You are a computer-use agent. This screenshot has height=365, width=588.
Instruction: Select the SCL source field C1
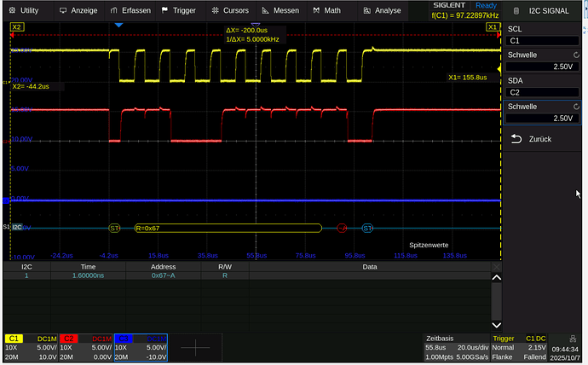(x=544, y=40)
